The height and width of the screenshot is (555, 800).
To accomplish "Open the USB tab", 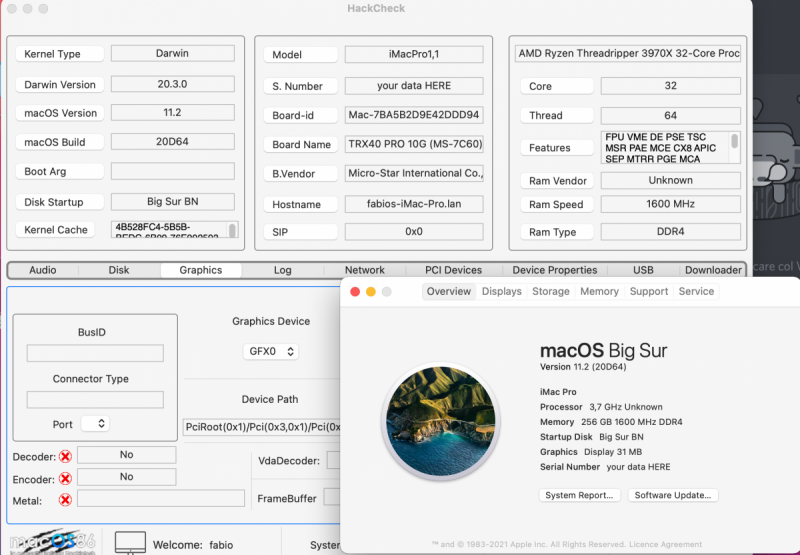I will coord(643,270).
